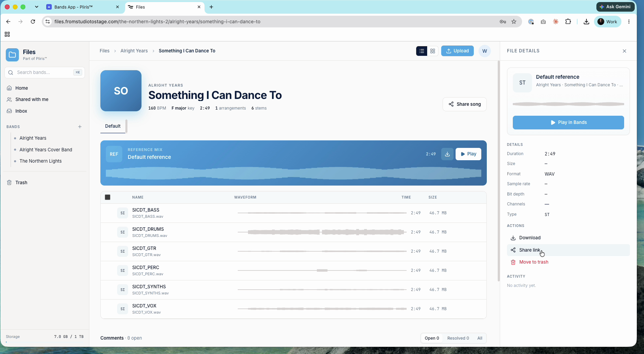Switch to Bands App - Pliris tab

point(83,7)
